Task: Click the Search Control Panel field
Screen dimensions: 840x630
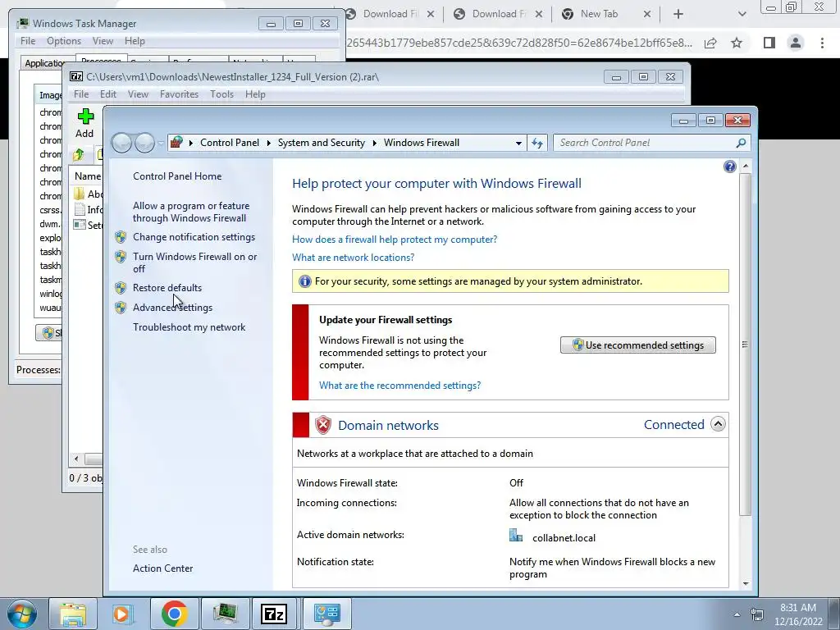Action: pos(645,143)
